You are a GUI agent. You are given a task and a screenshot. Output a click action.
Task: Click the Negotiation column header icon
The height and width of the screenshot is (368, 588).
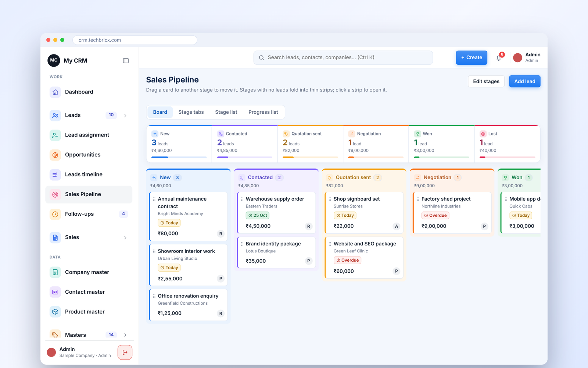(417, 178)
